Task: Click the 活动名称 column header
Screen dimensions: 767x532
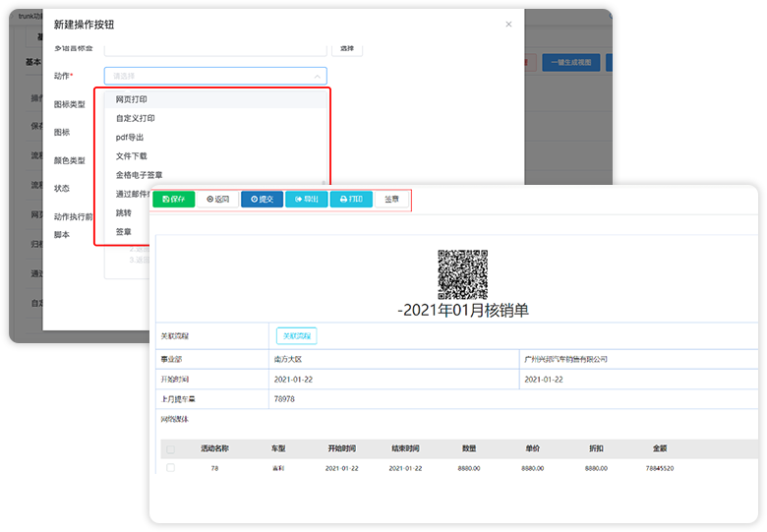Action: (x=214, y=448)
